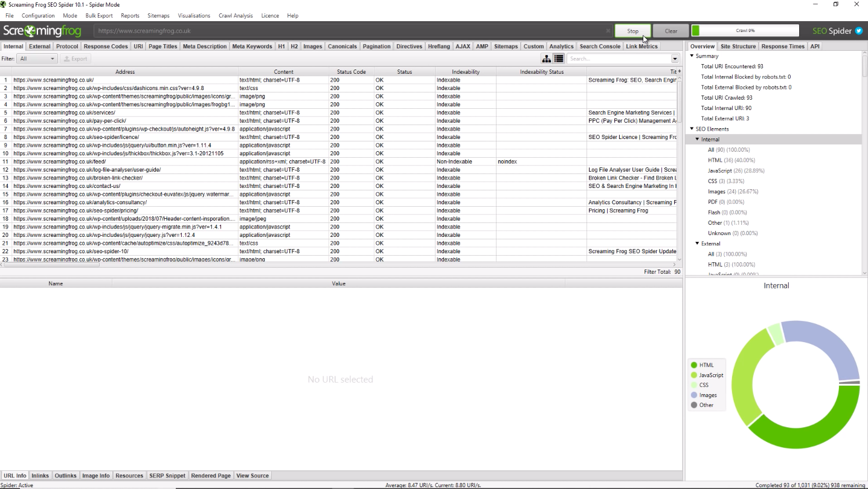Clear the URL field with X icon

[x=608, y=31]
